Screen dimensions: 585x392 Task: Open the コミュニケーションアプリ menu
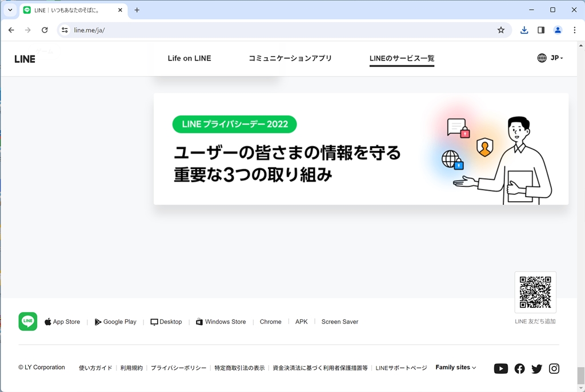pos(290,58)
